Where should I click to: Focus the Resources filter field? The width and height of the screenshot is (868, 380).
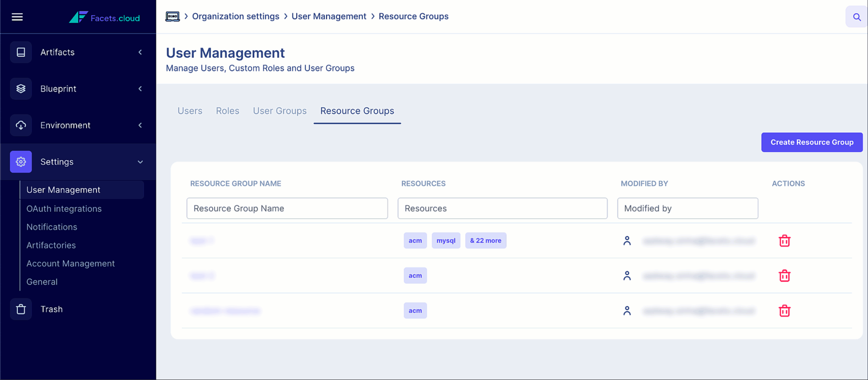[502, 208]
